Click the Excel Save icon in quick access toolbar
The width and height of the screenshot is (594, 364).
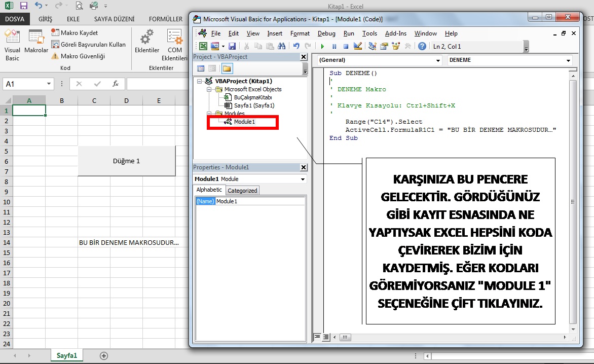[23, 6]
